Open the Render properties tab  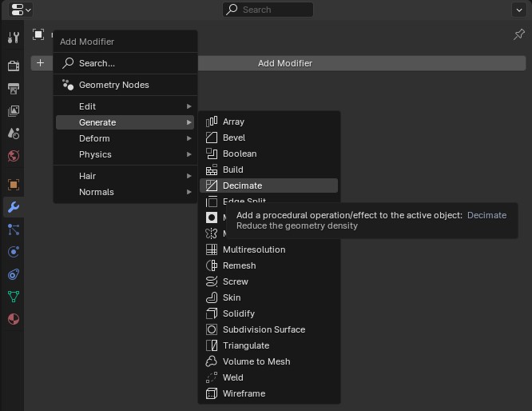coord(14,66)
